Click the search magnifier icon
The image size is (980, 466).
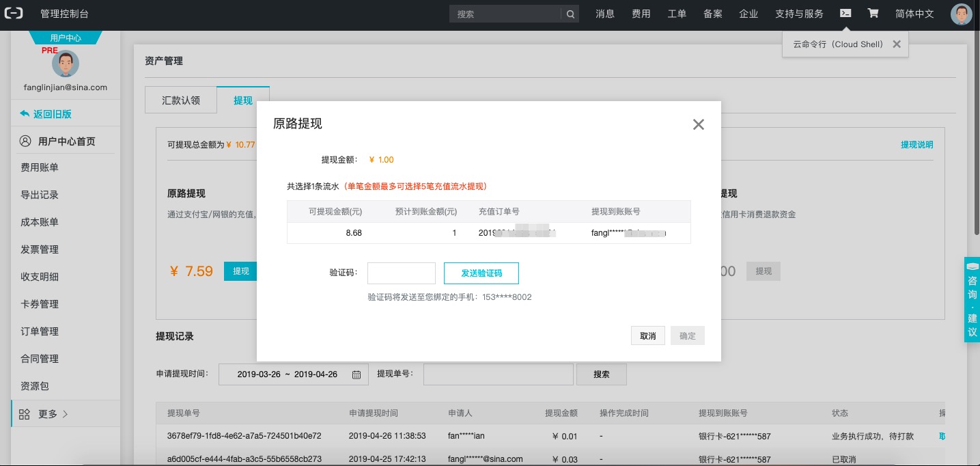tap(570, 14)
